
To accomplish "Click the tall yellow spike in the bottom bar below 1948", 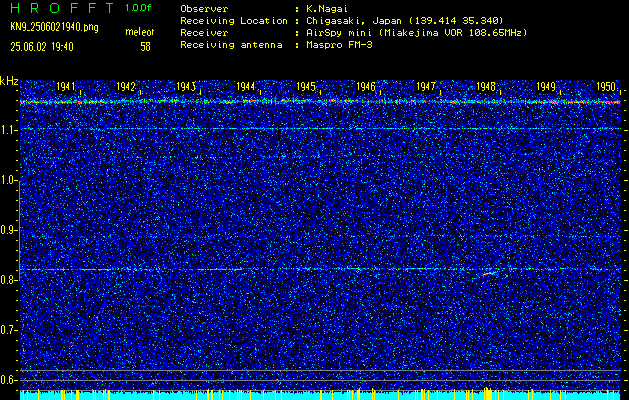I will [487, 393].
